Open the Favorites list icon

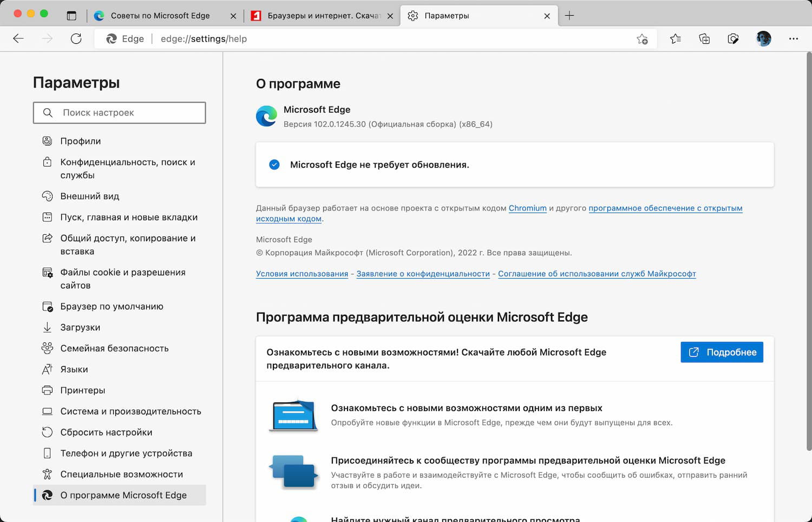[x=675, y=38]
